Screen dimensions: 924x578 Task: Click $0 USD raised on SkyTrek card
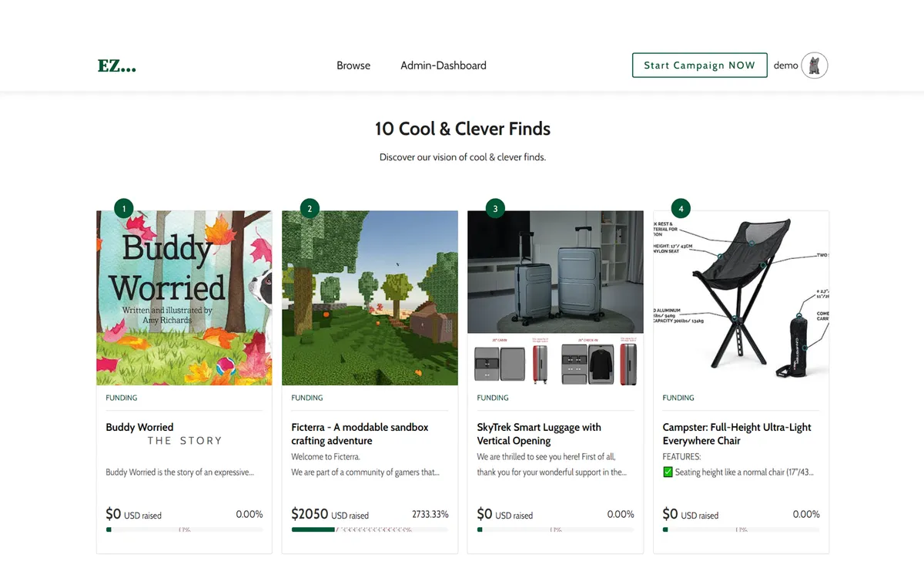coord(504,514)
